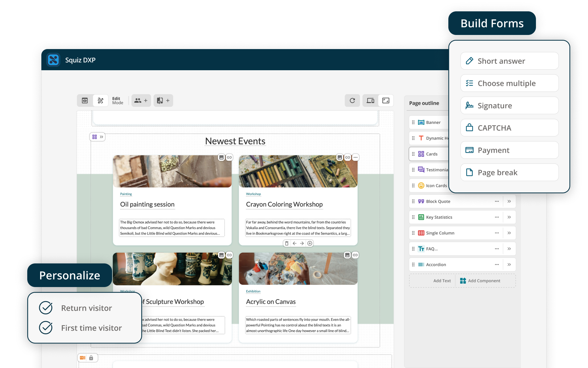Move Crayon Coloring card right with arrow

pyautogui.click(x=302, y=243)
